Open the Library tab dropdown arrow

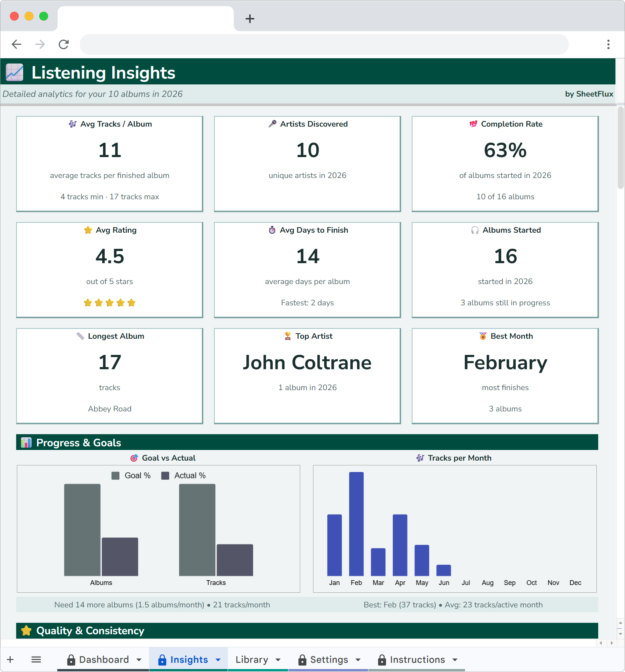point(277,659)
